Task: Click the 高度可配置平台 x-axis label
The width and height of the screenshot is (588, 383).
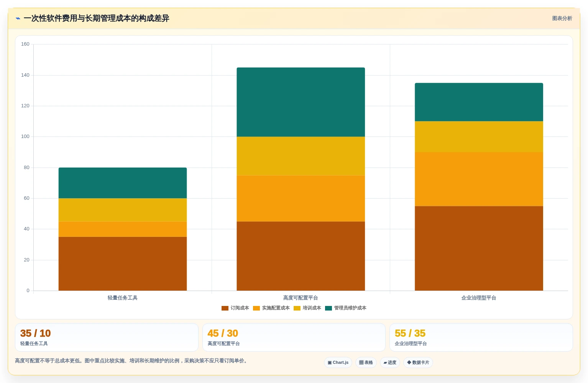Action: (301, 298)
